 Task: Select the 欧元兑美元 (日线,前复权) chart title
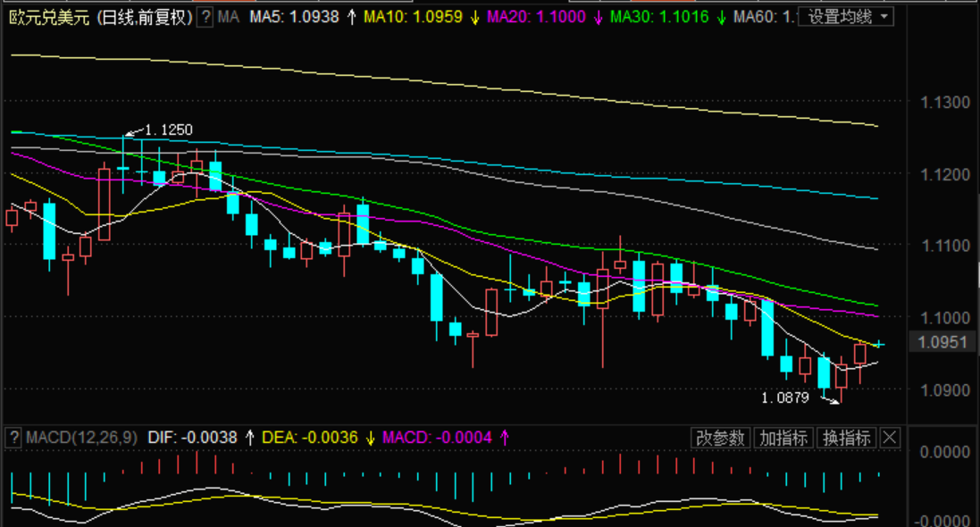pos(101,17)
